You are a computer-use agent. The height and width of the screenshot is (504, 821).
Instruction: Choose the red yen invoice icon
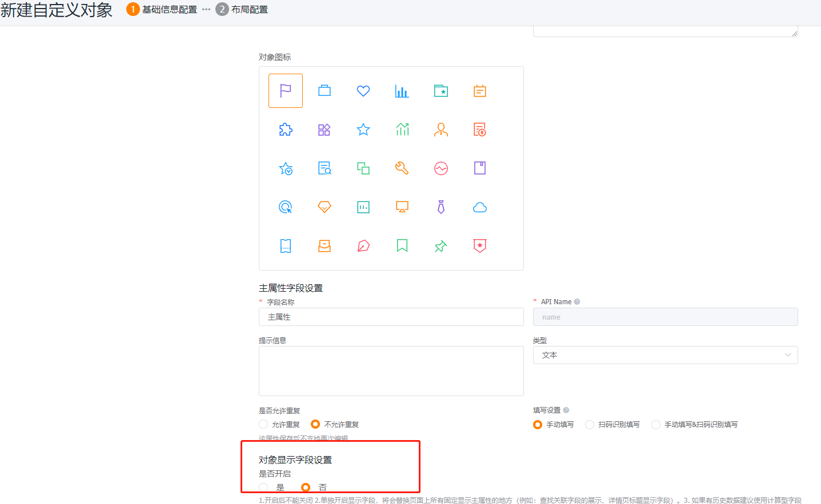[x=480, y=130]
